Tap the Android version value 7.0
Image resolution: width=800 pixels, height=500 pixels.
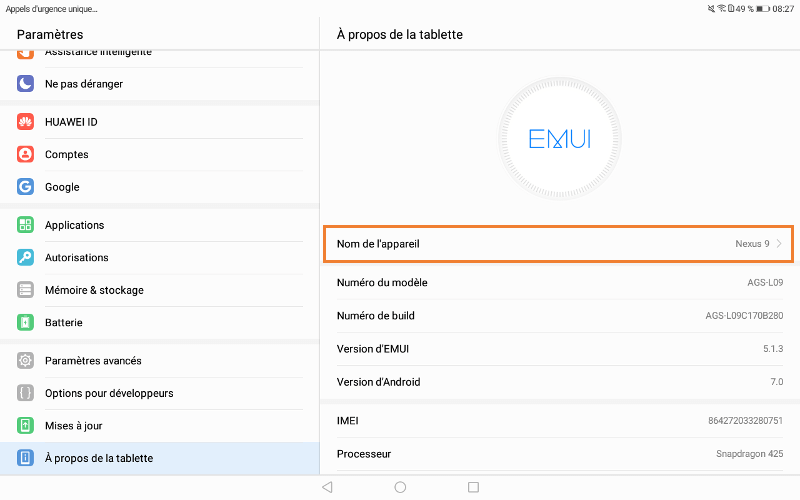(x=777, y=382)
